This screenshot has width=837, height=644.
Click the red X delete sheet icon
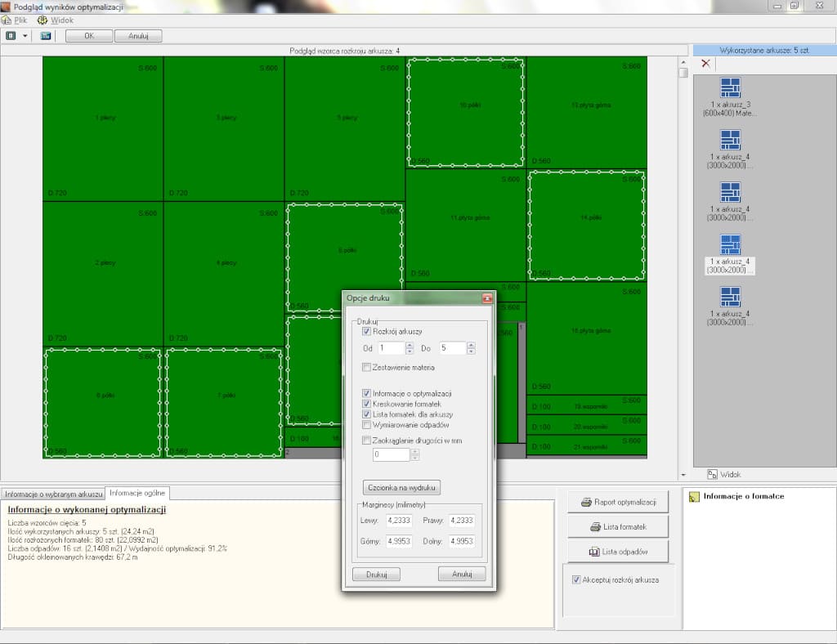coord(705,64)
